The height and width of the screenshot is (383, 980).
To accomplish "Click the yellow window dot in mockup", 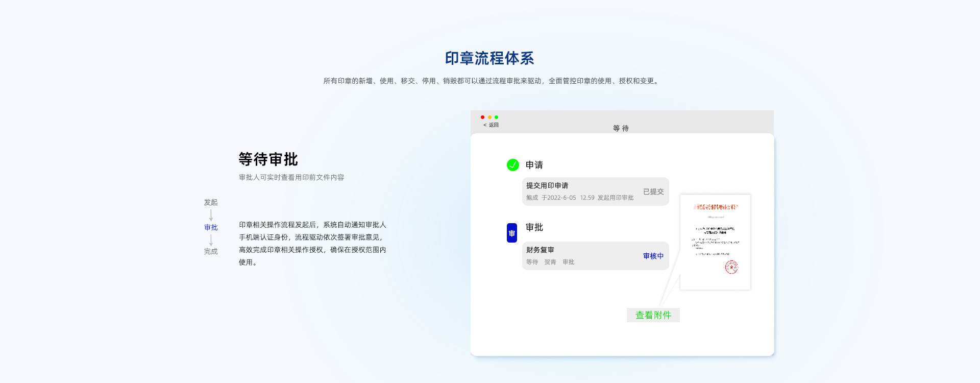I will click(489, 117).
